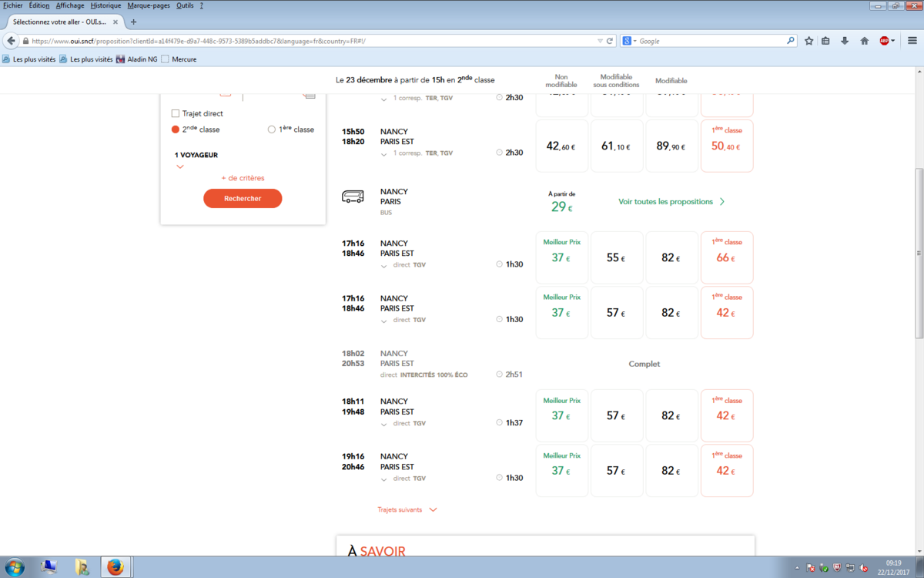924x578 pixels.
Task: Open the downloads arrow icon
Action: point(845,41)
